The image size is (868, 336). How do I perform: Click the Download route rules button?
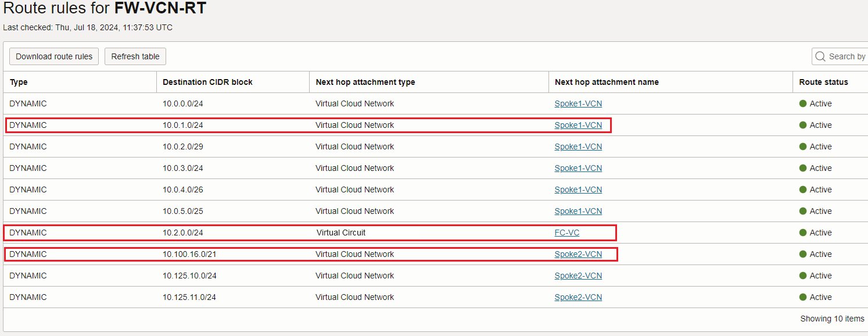[54, 56]
